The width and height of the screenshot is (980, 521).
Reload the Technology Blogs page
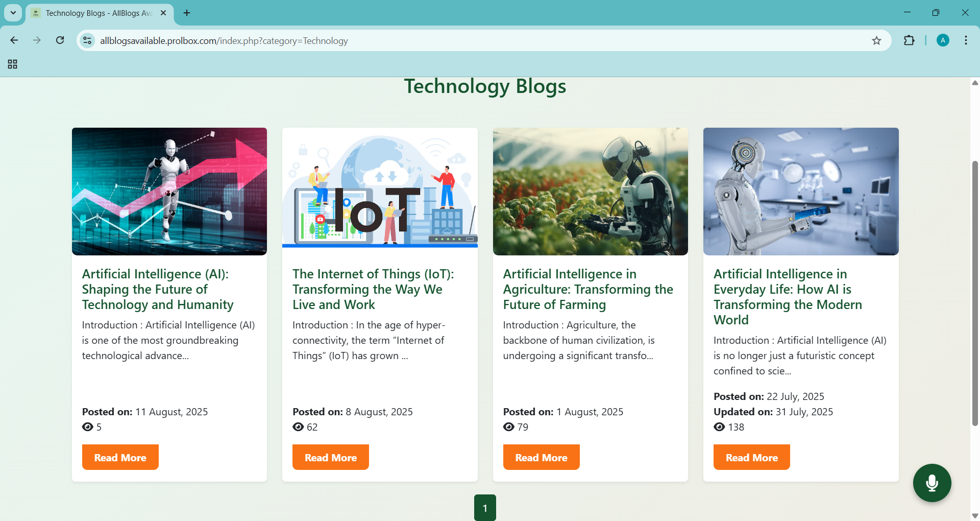[x=60, y=41]
